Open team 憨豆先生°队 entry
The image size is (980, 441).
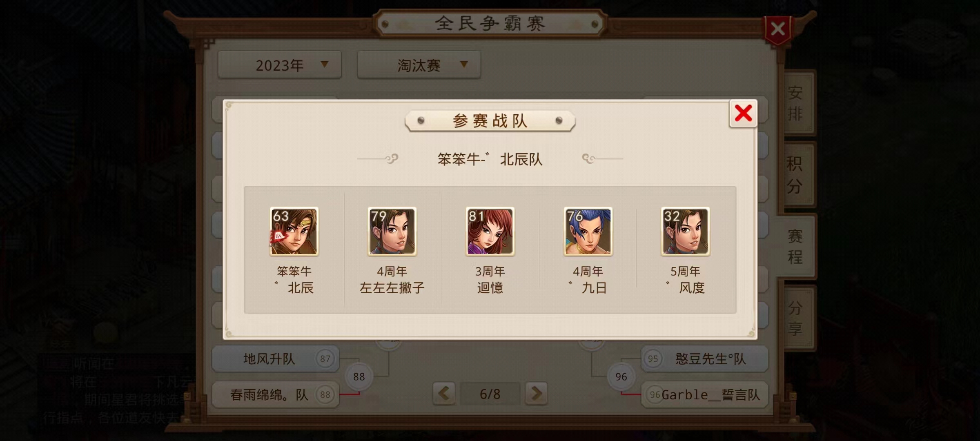point(705,359)
